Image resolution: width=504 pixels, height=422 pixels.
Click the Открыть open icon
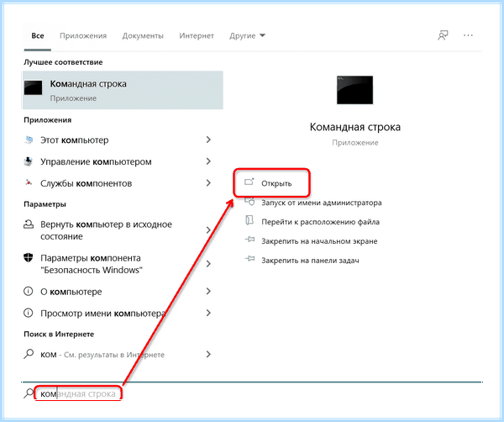pos(249,182)
